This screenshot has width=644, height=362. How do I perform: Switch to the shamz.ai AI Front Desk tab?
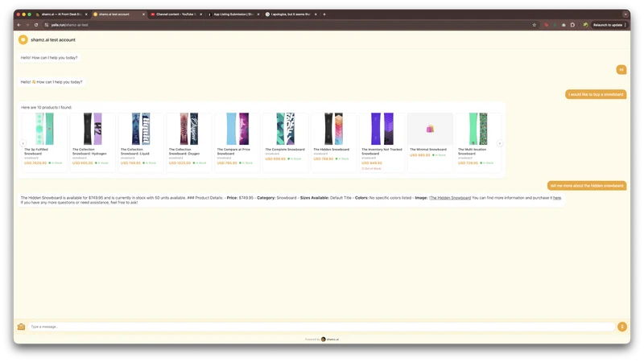62,14
